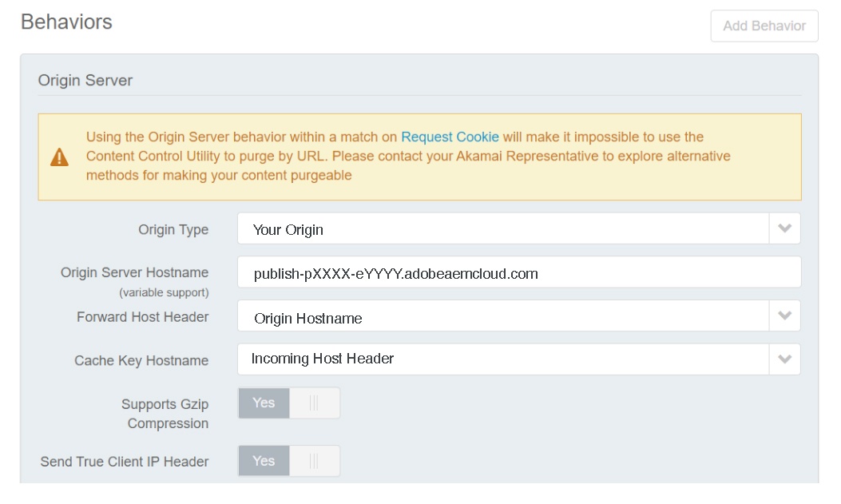Open the Cache Key Hostname dropdown

click(518, 359)
